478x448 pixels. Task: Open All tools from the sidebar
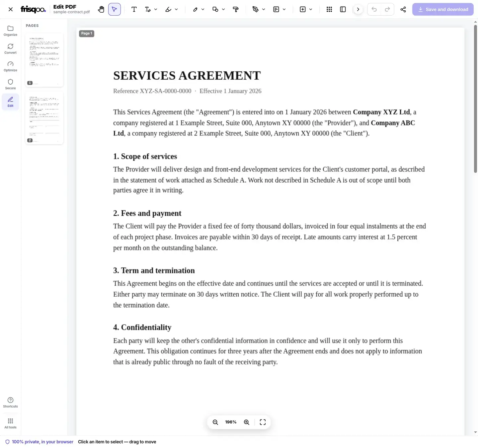pos(10,423)
